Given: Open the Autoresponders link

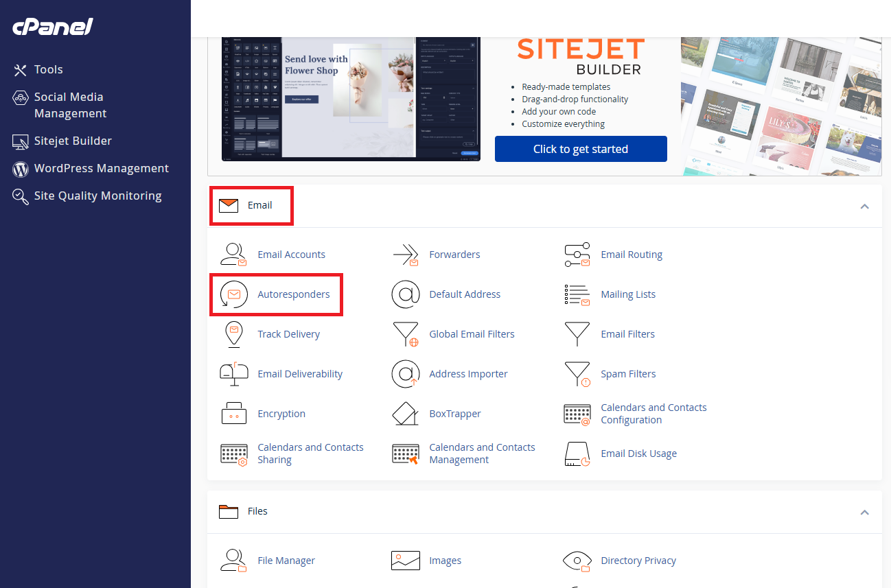Looking at the screenshot, I should 294,294.
